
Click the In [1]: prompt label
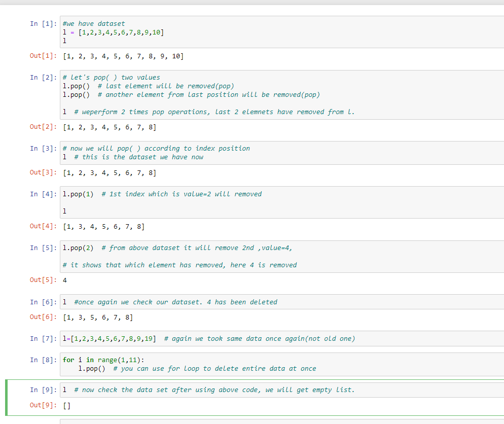[x=44, y=24]
